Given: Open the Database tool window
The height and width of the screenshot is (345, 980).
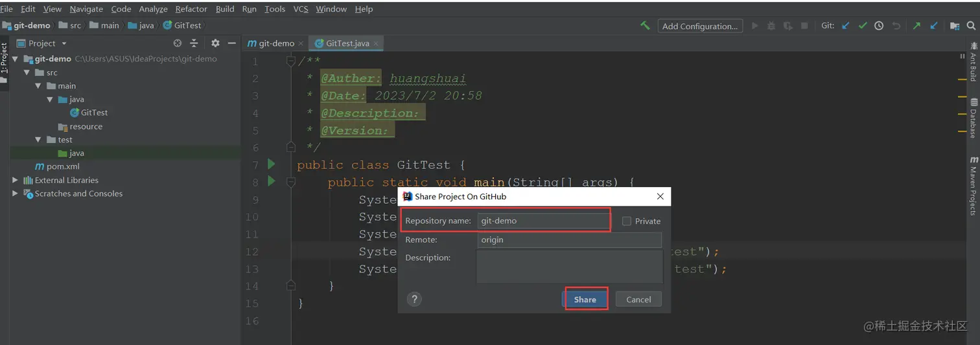Looking at the screenshot, I should point(974,118).
